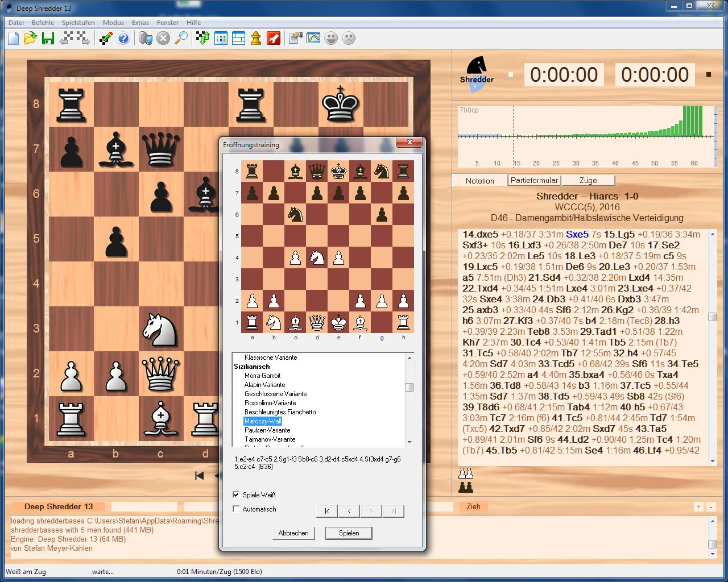Viewport: 728px width, 582px height.
Task: Click the Zieh button in engine panel
Action: (474, 506)
